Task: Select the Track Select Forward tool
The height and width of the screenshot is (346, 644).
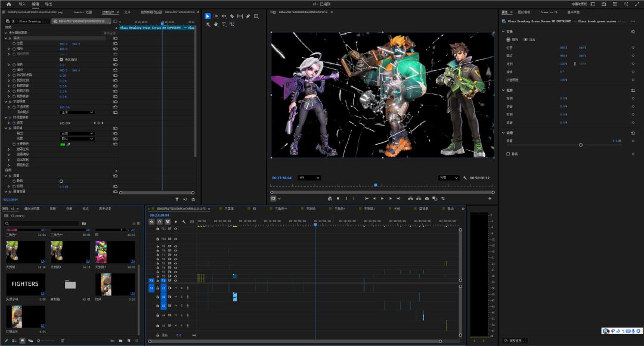Action: point(216,17)
